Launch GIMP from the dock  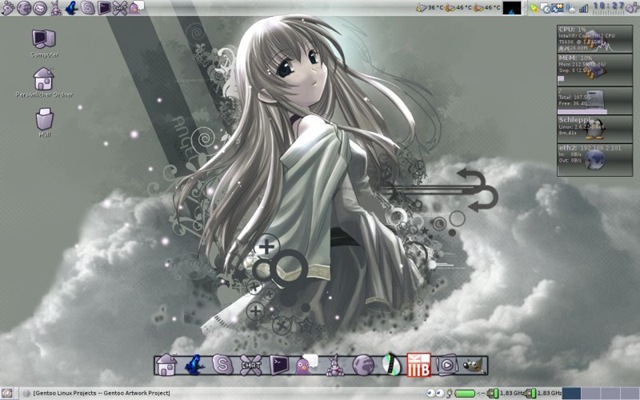473,365
